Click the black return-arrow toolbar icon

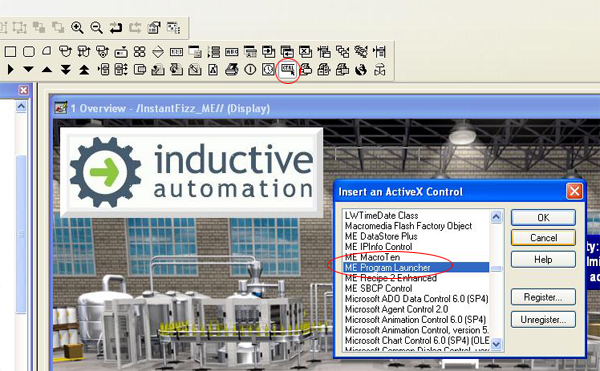[116, 28]
